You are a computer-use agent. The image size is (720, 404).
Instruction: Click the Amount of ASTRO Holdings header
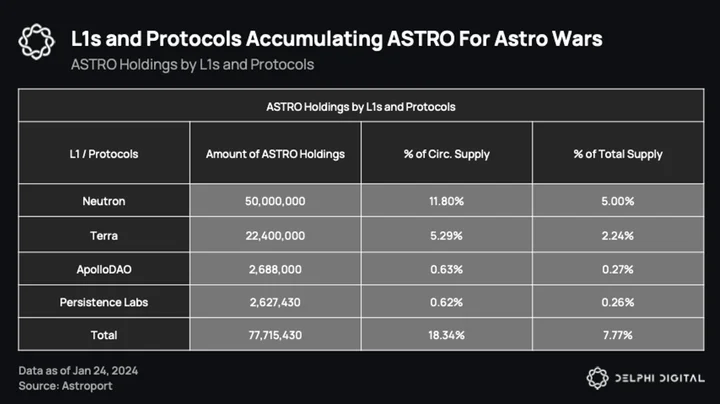275,154
